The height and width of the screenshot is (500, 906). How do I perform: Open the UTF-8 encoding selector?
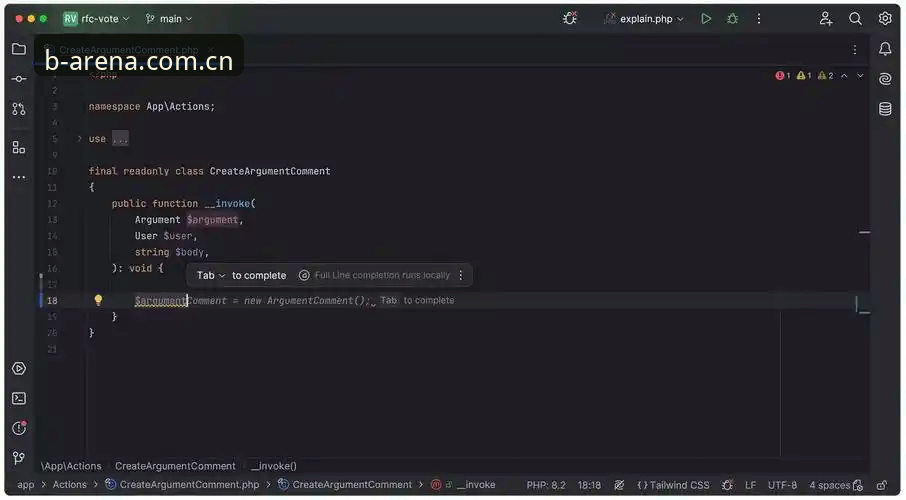782,485
